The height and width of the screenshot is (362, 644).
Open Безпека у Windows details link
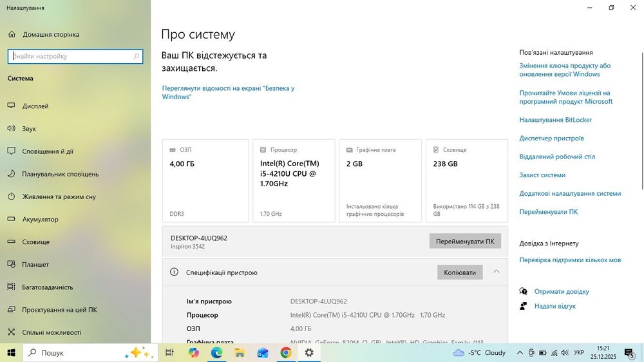pos(228,93)
